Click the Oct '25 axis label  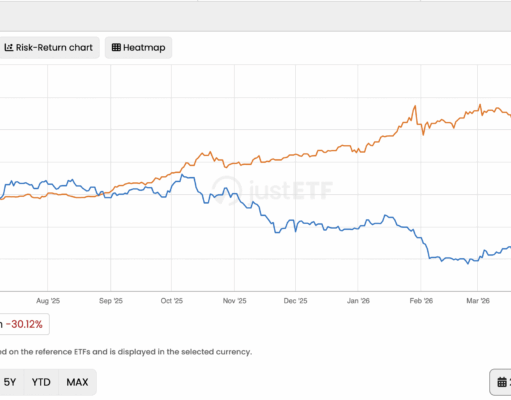pyautogui.click(x=172, y=301)
